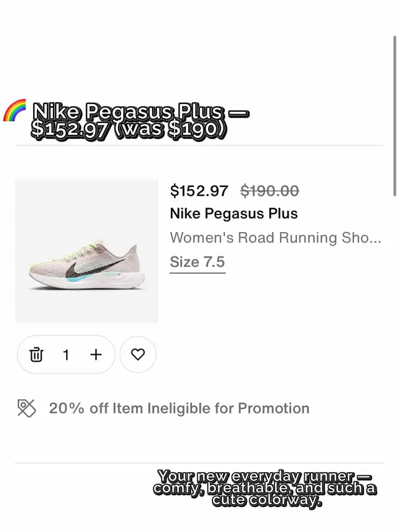Click caption text 'cute colorway.'

point(266,500)
